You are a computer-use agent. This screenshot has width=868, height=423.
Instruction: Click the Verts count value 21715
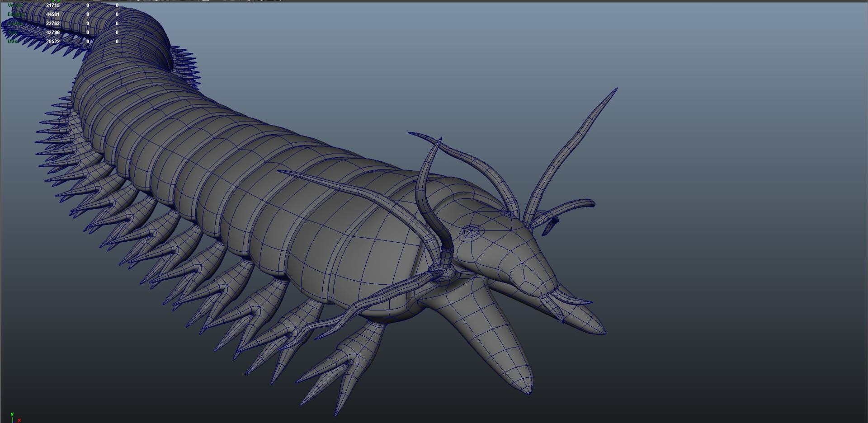pyautogui.click(x=52, y=5)
